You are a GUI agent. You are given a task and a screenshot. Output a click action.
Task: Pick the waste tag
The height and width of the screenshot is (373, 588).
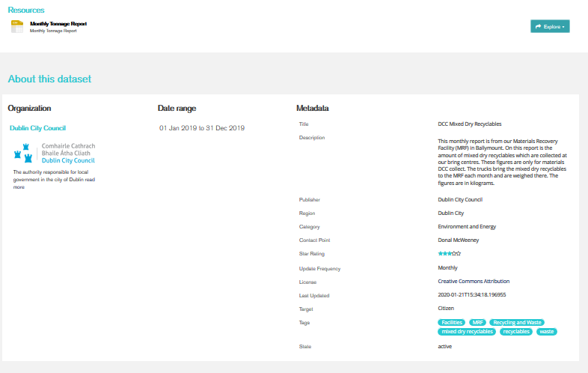coord(547,331)
